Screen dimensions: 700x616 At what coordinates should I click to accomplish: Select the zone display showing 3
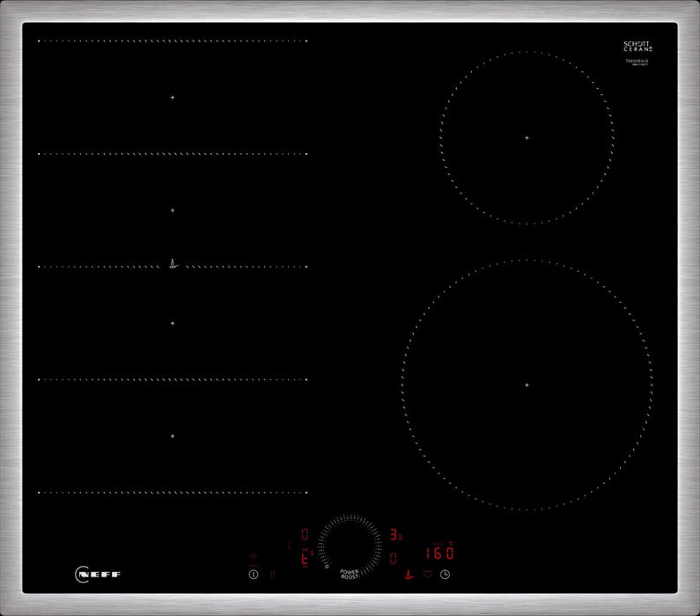(395, 534)
